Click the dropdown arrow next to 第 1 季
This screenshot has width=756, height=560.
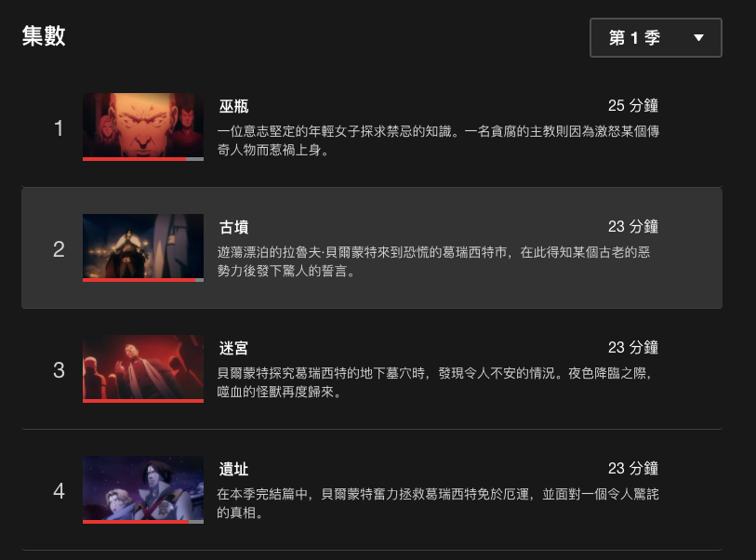point(698,37)
